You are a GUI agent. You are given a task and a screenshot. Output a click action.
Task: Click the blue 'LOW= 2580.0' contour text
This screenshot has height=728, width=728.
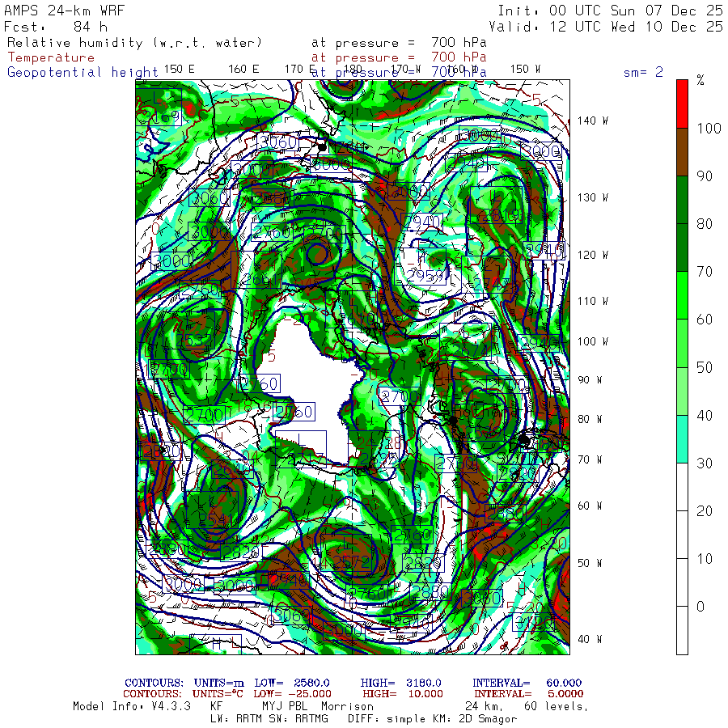click(x=292, y=683)
